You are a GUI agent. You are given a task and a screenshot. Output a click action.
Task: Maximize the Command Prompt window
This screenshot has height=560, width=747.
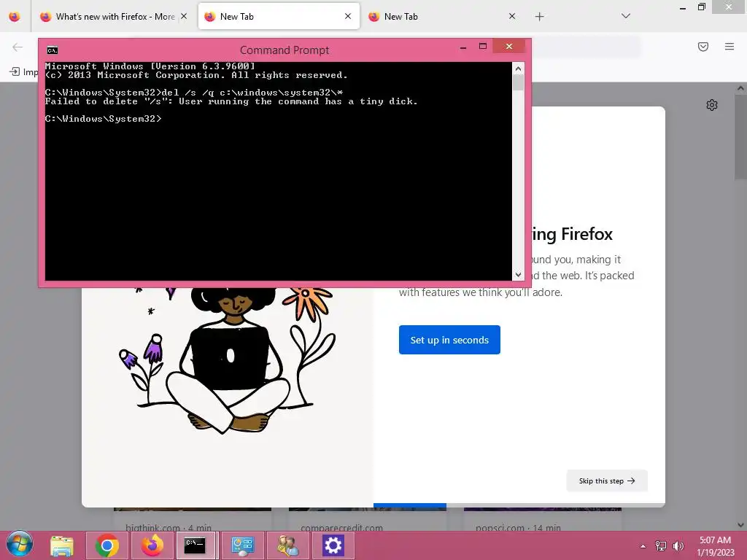click(483, 46)
